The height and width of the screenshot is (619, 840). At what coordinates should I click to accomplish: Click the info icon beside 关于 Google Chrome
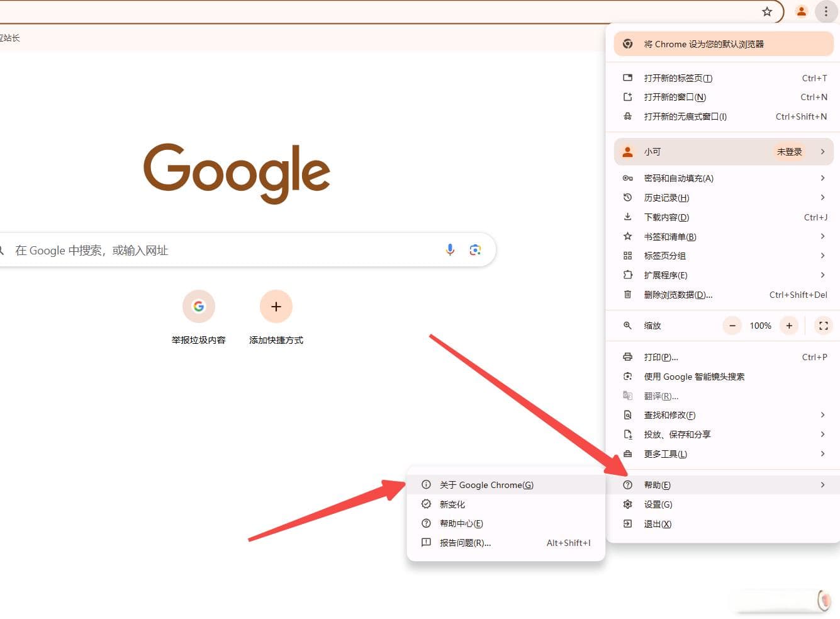tap(426, 485)
